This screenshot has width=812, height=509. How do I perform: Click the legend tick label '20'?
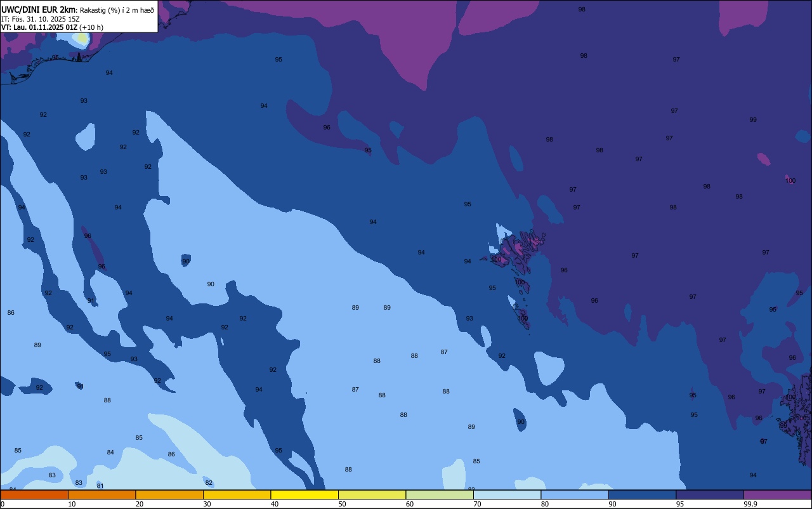pyautogui.click(x=140, y=504)
